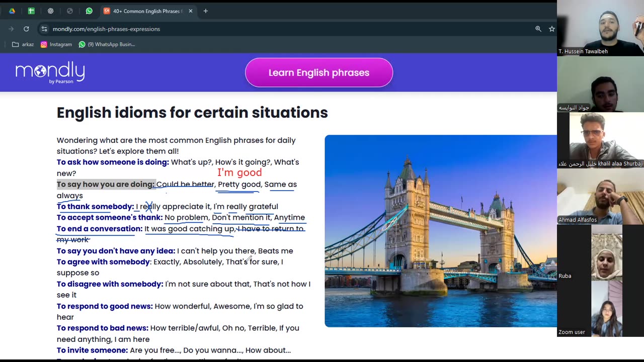
Task: Click the label To thank somebody:
Action: coord(95,206)
